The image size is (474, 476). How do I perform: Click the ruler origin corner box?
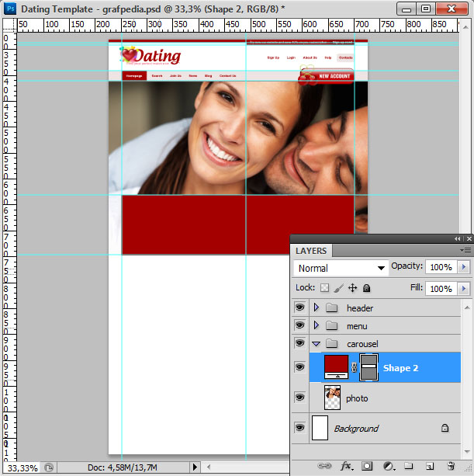coord(9,25)
